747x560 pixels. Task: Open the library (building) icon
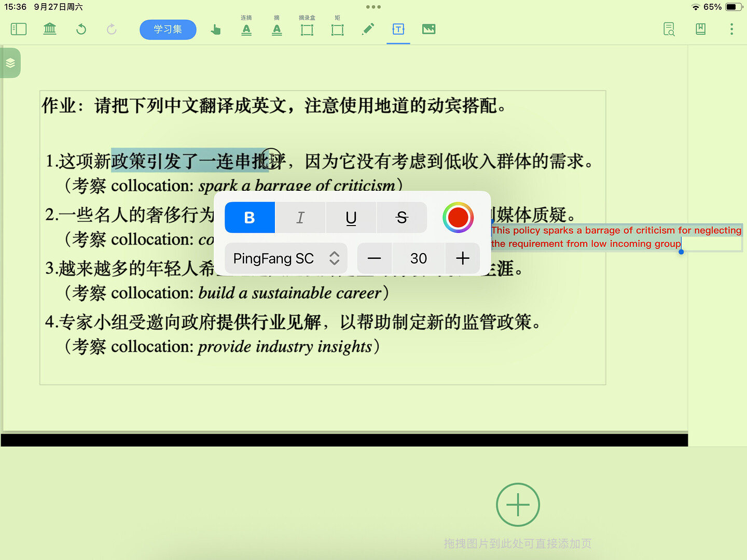(x=50, y=29)
